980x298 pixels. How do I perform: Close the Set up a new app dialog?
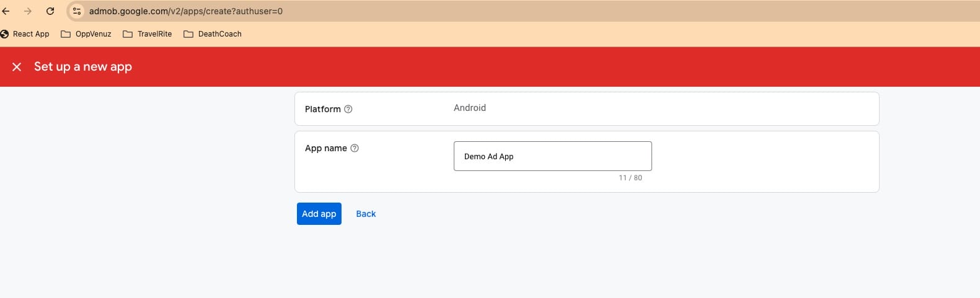[x=17, y=67]
